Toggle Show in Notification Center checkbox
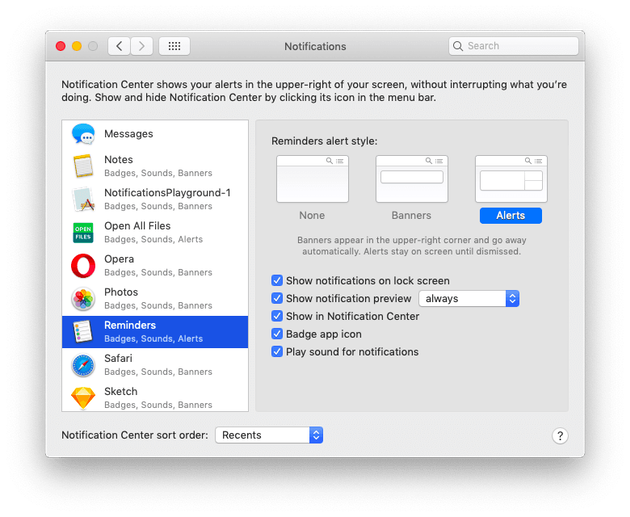 click(x=277, y=316)
